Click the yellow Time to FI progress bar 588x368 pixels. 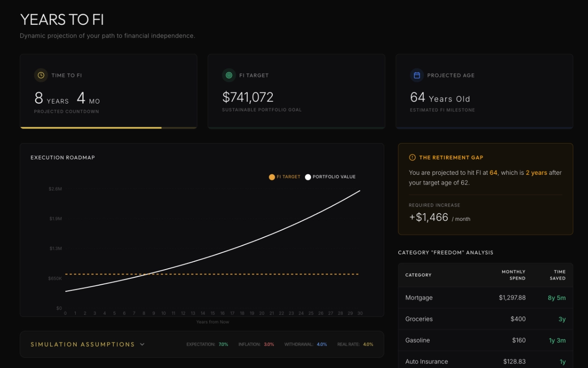point(91,127)
